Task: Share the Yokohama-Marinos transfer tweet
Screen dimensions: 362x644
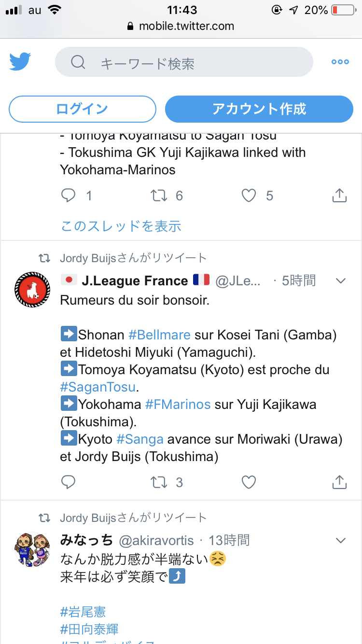Action: click(x=340, y=195)
